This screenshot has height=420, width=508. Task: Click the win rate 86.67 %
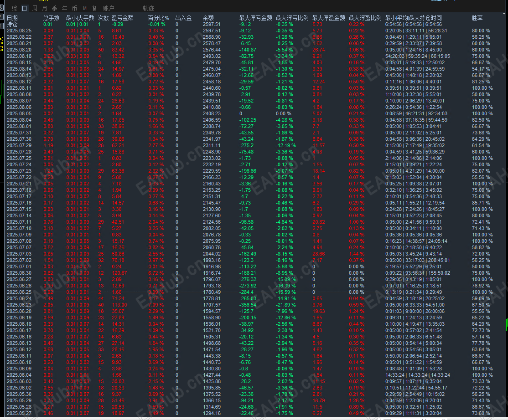pos(481,407)
